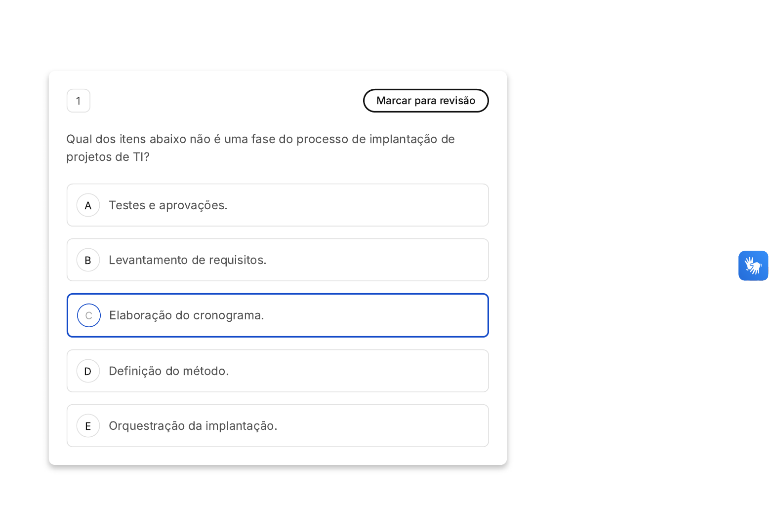Select the option A answer card
The height and width of the screenshot is (532, 776).
click(x=346, y=205)
